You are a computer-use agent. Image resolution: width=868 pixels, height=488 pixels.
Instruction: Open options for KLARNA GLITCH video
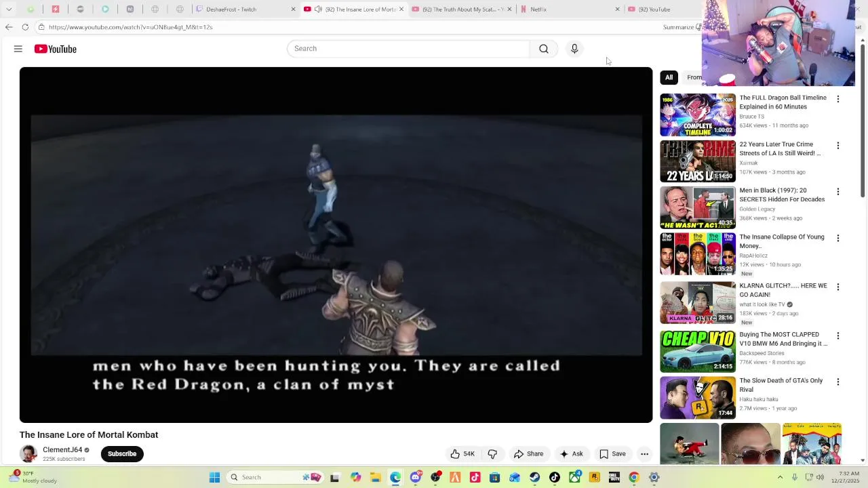[837, 287]
